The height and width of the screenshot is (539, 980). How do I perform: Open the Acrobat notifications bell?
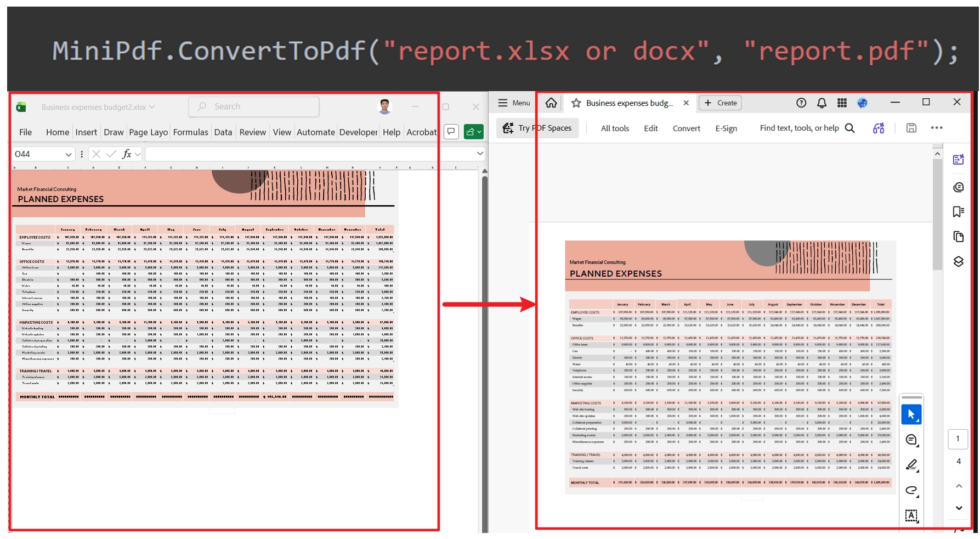[822, 103]
